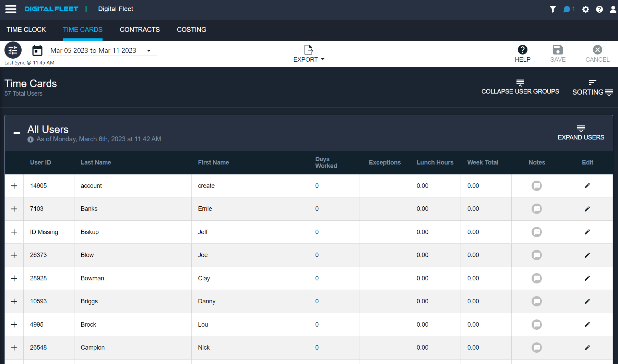Click the Mar 05 2023 date range field
Image resolution: width=618 pixels, height=364 pixels.
(x=93, y=50)
